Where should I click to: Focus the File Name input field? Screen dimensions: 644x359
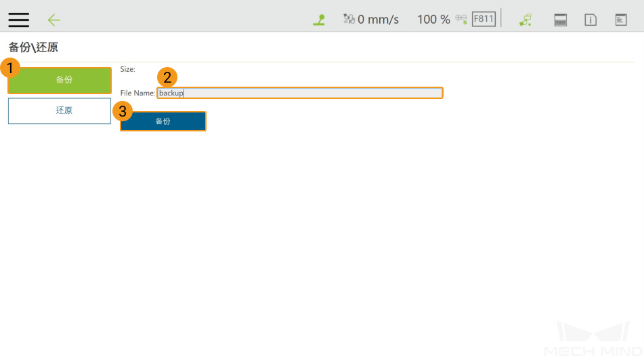click(x=300, y=93)
